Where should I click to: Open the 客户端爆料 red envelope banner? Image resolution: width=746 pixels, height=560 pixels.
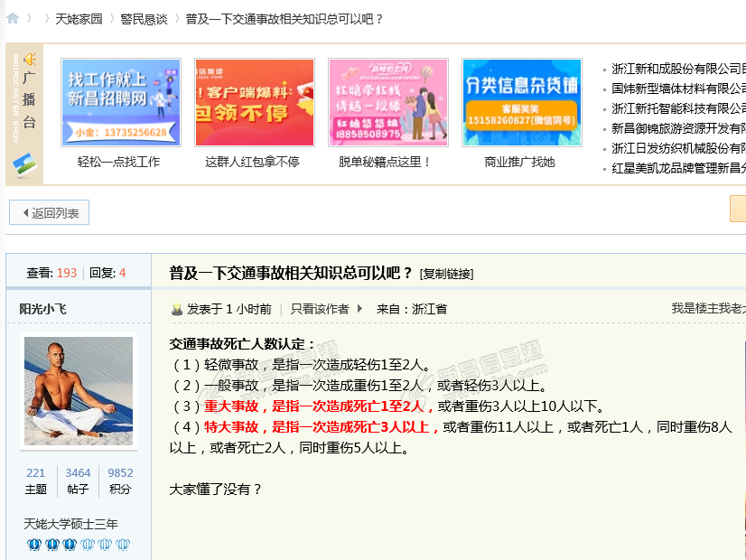255,102
